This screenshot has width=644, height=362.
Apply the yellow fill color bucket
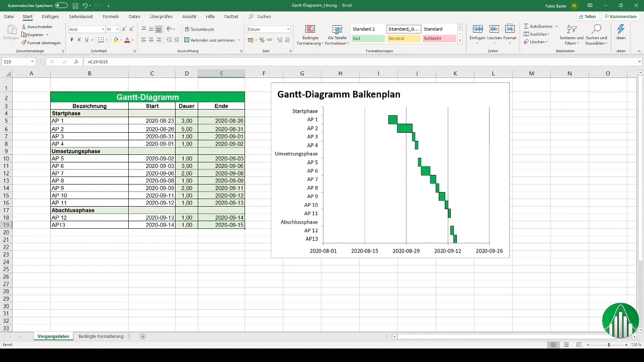tap(116, 40)
